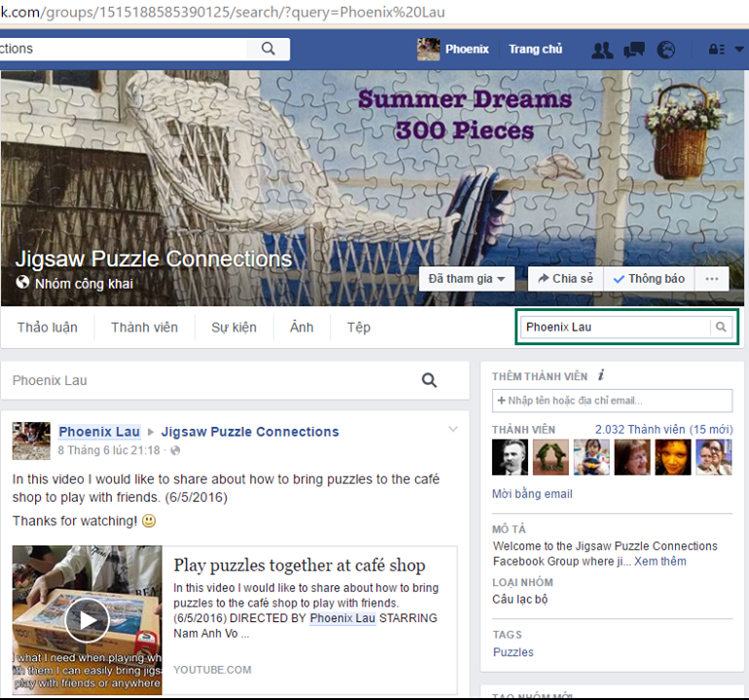Click post author's profile thumbnail
Image resolution: width=749 pixels, height=700 pixels.
point(31,440)
